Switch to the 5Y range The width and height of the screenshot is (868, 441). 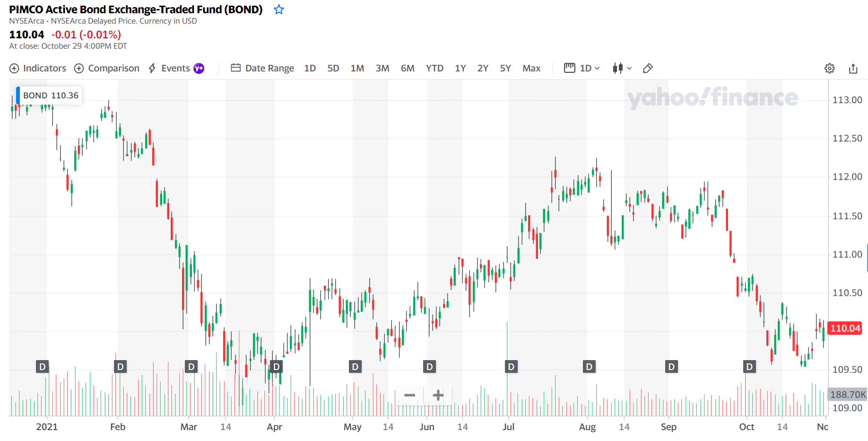click(505, 68)
